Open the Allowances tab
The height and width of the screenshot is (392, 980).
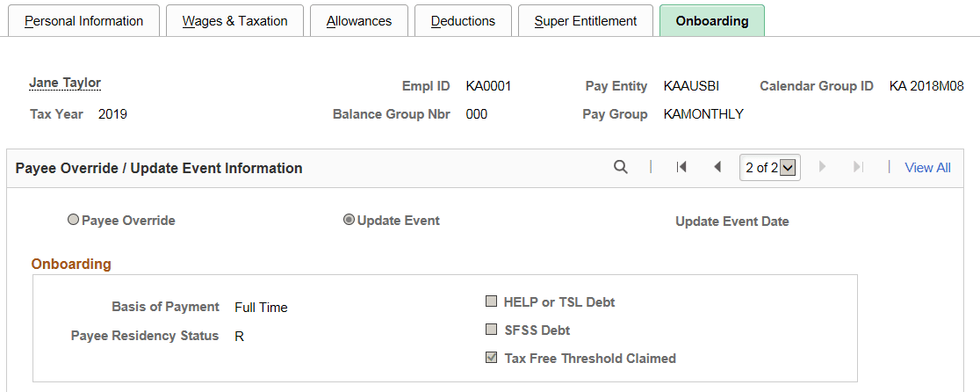(358, 20)
